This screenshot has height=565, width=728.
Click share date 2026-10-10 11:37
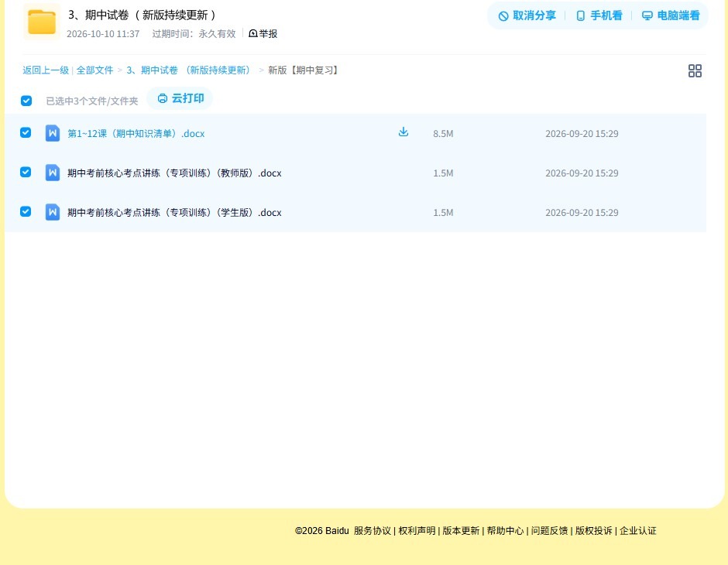click(x=103, y=34)
